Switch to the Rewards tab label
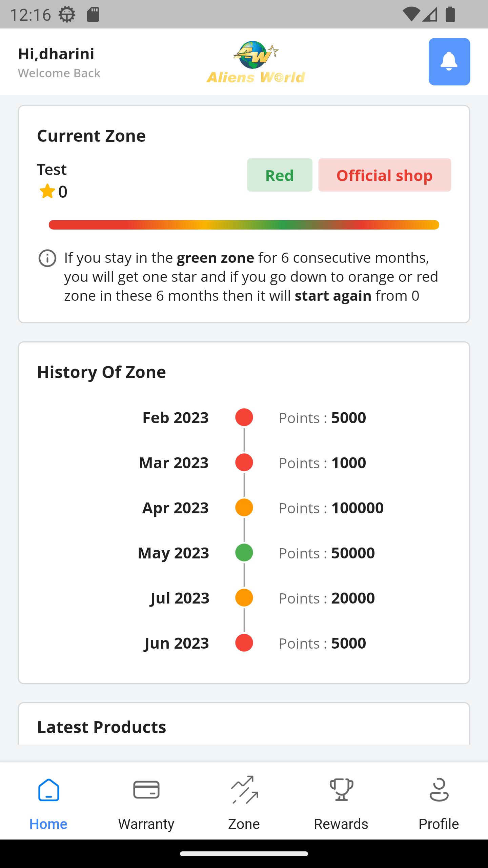488x868 pixels. pyautogui.click(x=341, y=824)
